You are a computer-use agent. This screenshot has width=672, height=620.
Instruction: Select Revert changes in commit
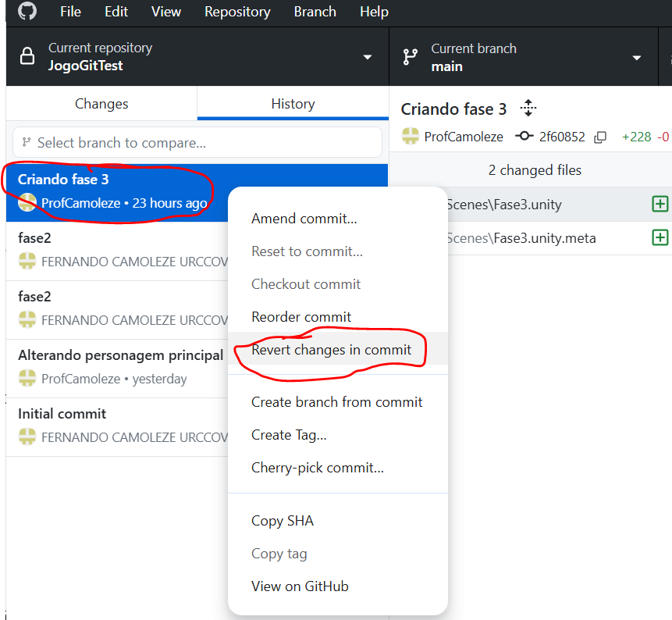(331, 350)
